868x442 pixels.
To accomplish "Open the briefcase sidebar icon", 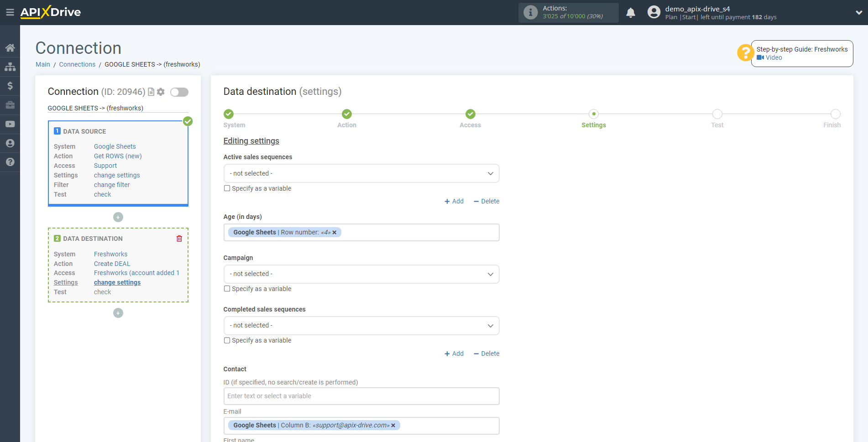I will pyautogui.click(x=10, y=105).
